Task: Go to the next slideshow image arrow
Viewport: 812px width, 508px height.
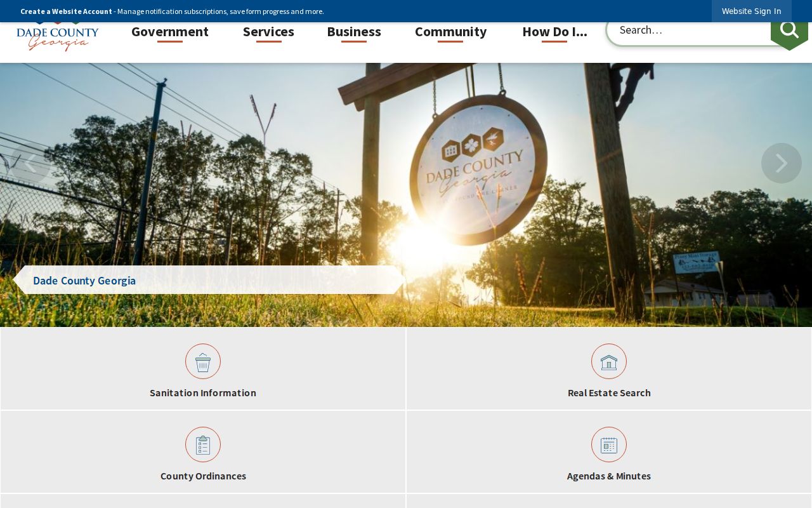Action: coord(782,163)
